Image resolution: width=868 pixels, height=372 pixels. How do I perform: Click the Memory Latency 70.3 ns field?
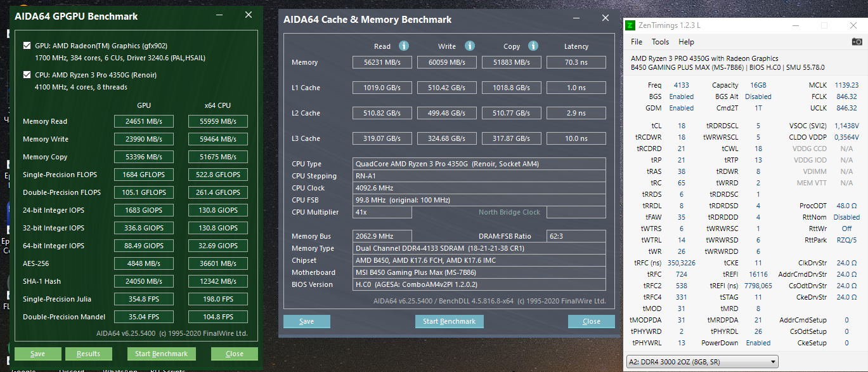576,62
